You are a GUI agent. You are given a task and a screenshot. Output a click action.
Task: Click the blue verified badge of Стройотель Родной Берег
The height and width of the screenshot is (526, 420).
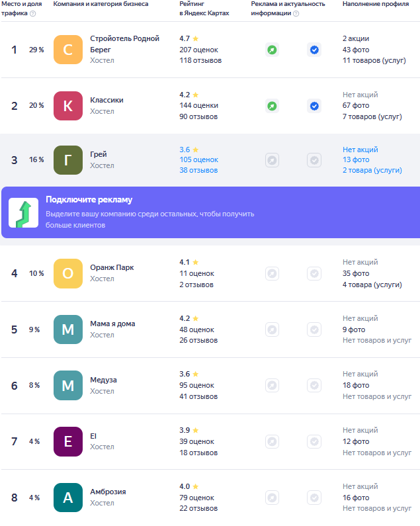(314, 50)
